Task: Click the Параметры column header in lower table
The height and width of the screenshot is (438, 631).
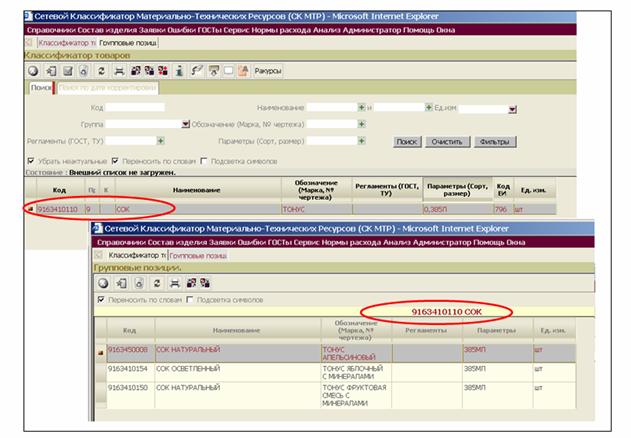Action: pyautogui.click(x=497, y=331)
